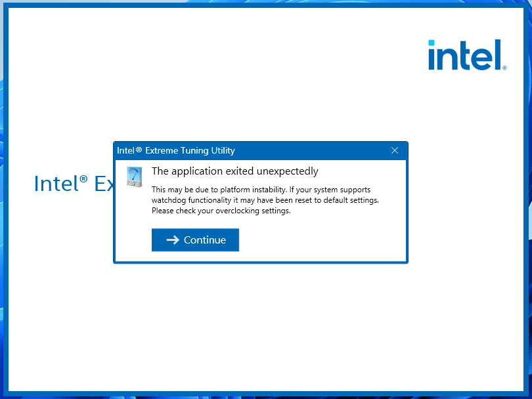Click the Continue button
Viewport: 532px width, 399px height.
pos(195,240)
